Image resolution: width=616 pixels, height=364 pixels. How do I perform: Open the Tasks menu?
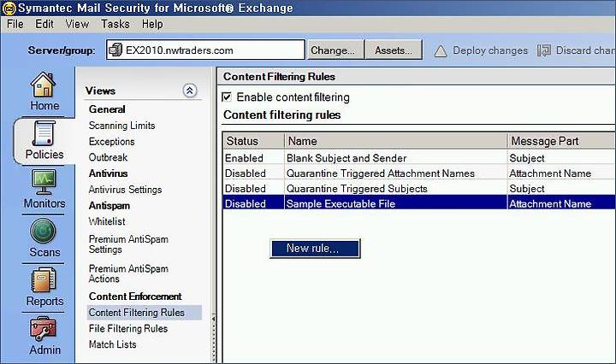(115, 24)
